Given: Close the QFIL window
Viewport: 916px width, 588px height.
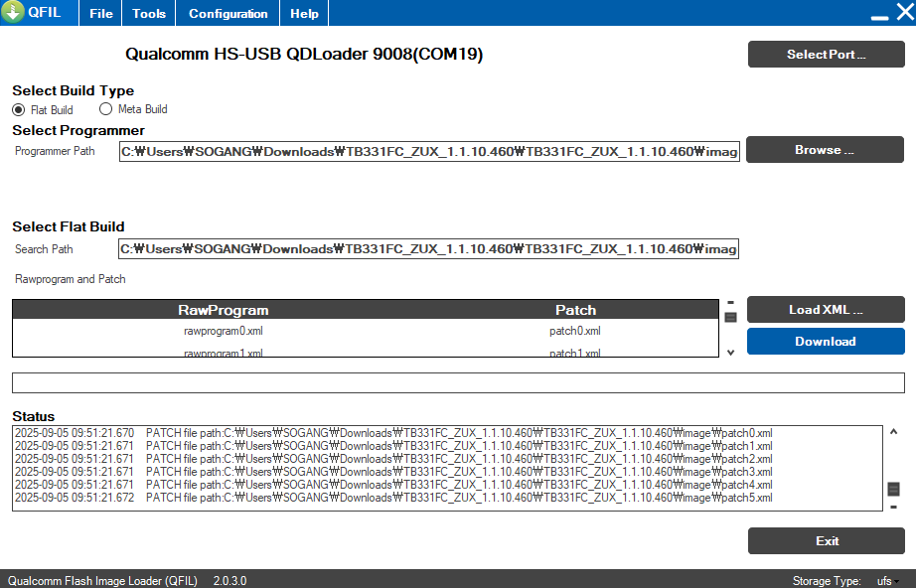Looking at the screenshot, I should (x=905, y=11).
